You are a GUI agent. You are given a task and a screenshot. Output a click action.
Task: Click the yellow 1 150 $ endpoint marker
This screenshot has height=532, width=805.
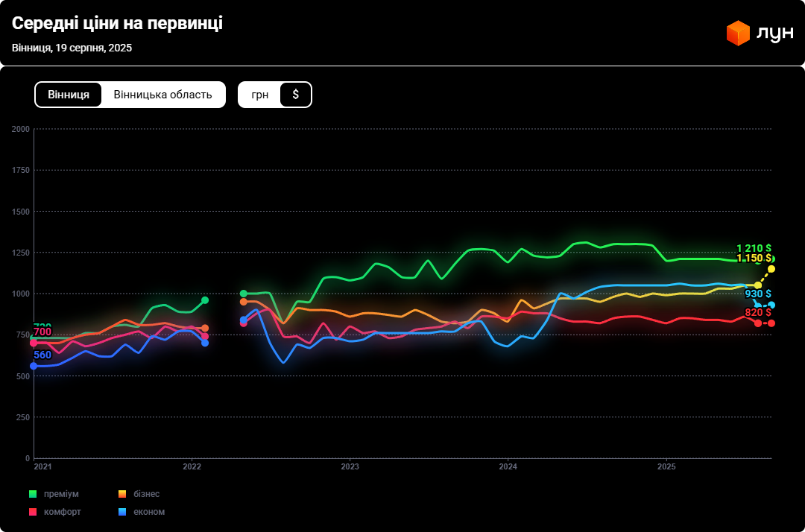(x=771, y=269)
